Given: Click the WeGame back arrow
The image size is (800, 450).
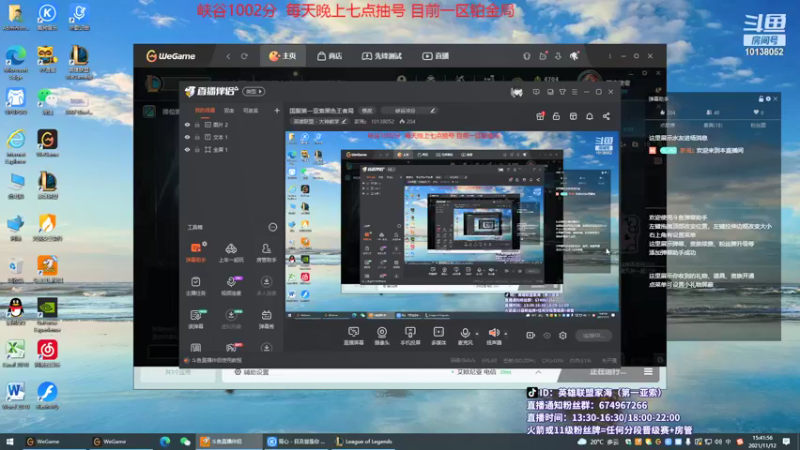Looking at the screenshot, I should (x=228, y=56).
